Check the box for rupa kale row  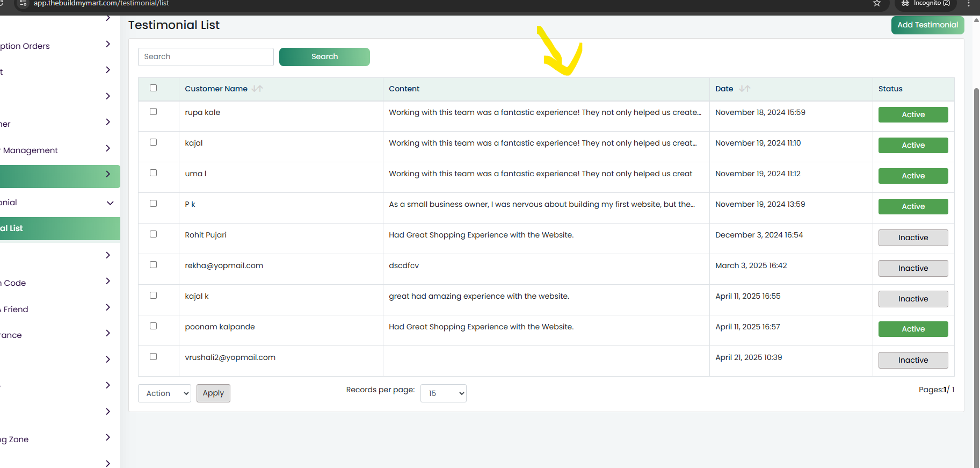click(153, 112)
